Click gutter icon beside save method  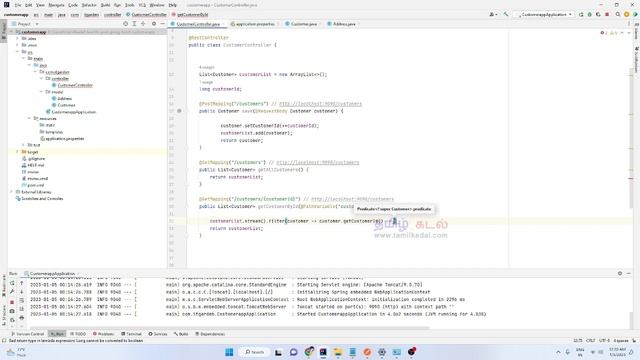point(179,111)
